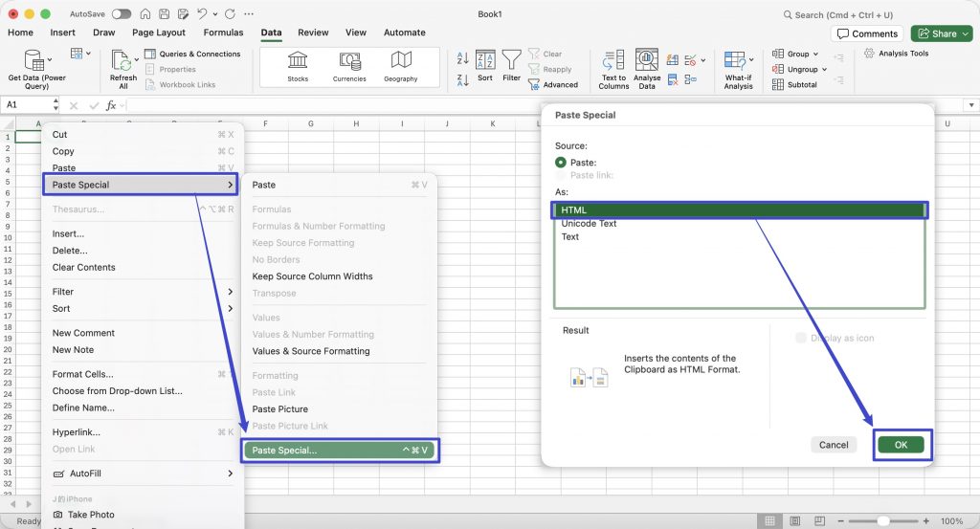Click the Refresh All icon
This screenshot has width=980, height=529.
click(x=121, y=60)
